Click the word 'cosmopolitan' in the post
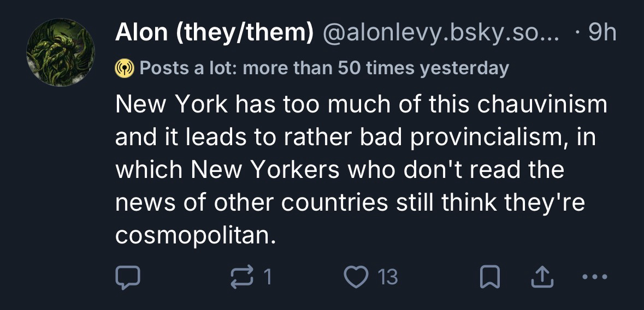Viewport: 644px width, 310px height. tap(192, 236)
